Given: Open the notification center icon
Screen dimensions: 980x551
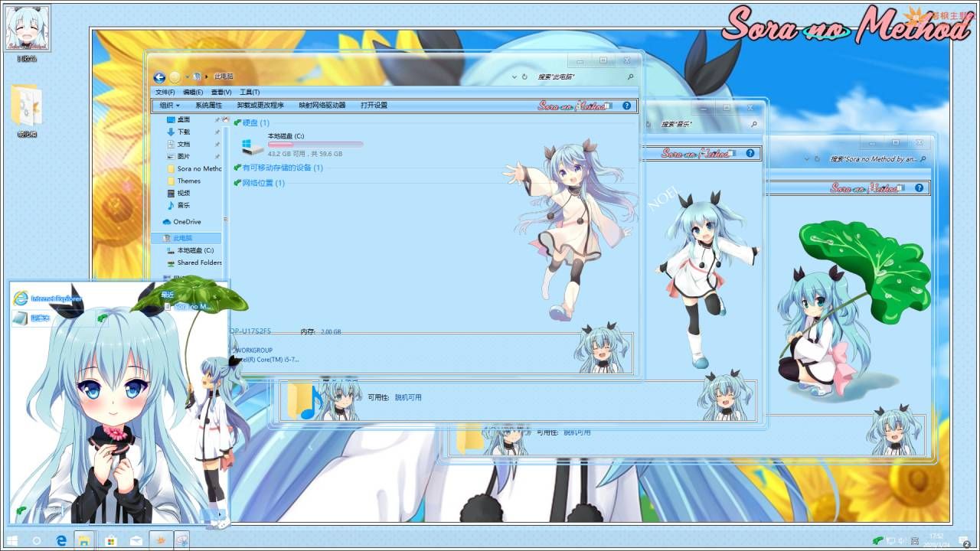Looking at the screenshot, I should [965, 540].
